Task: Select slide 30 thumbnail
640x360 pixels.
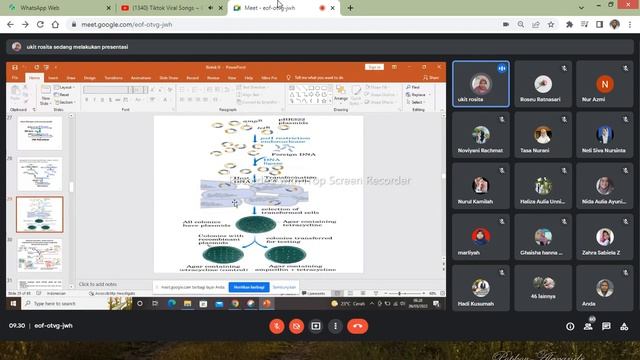Action: pos(40,256)
